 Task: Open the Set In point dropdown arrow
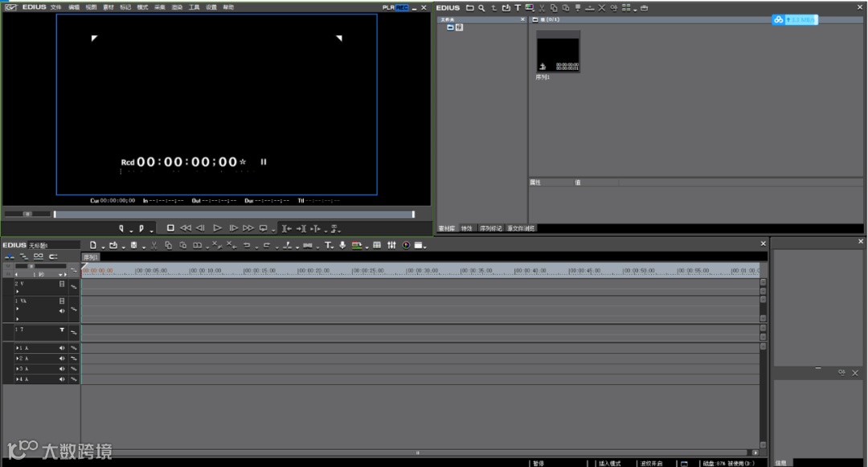pos(131,230)
